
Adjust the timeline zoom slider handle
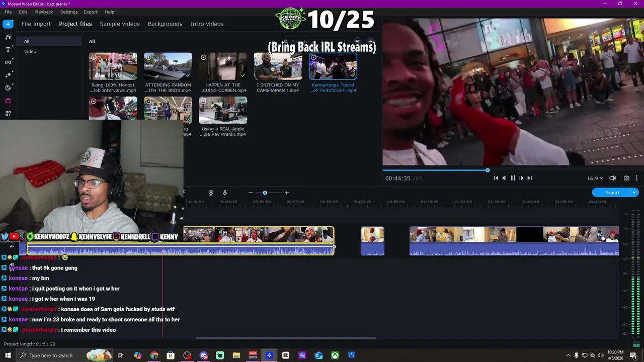coord(265,193)
